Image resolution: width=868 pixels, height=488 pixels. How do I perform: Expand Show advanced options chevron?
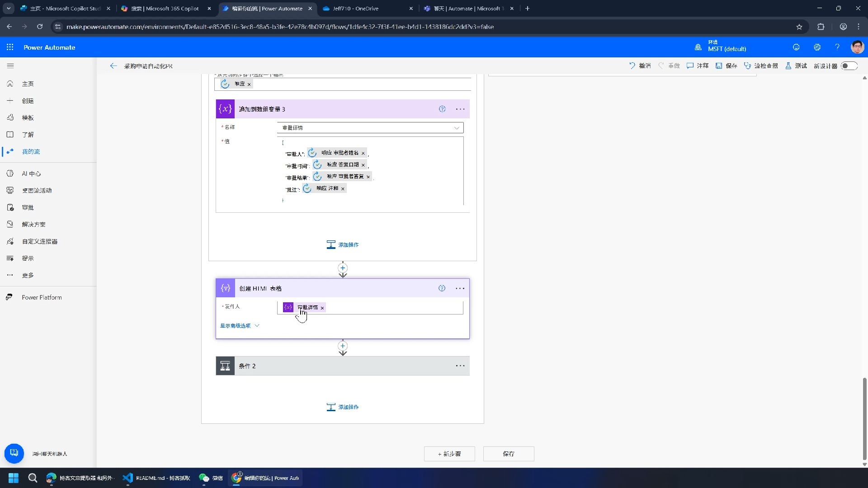[257, 326]
